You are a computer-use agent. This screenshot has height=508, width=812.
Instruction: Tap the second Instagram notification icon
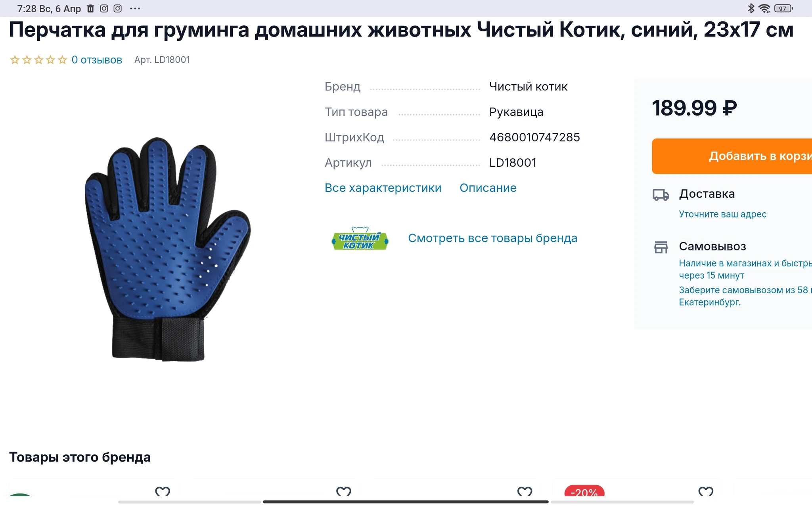[x=118, y=8]
